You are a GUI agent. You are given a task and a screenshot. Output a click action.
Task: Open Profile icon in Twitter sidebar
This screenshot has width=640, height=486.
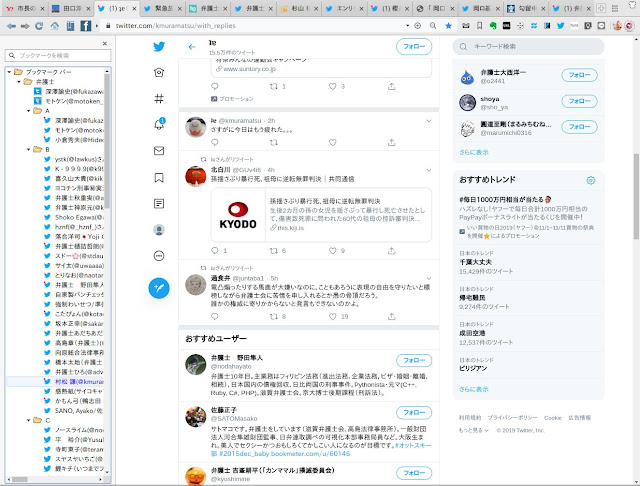coord(159,230)
